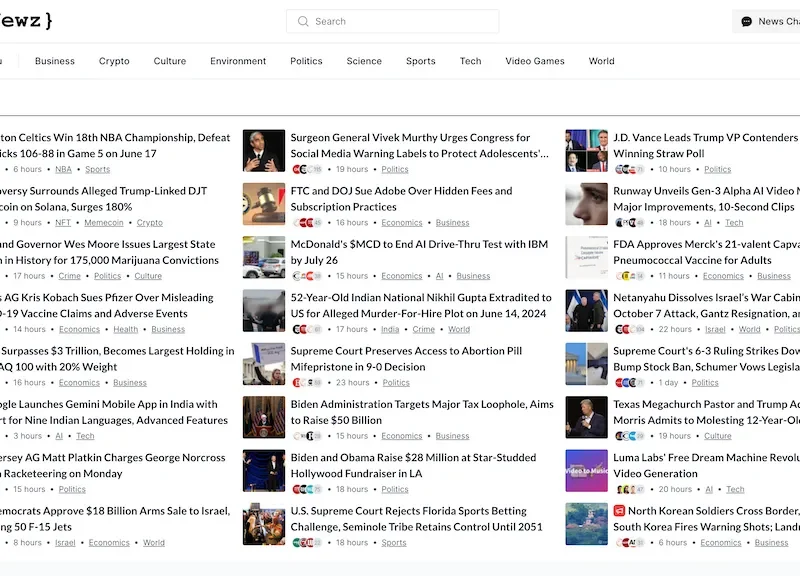Image resolution: width=800 pixels, height=576 pixels.
Task: Open the Crypto category tab
Action: click(114, 61)
